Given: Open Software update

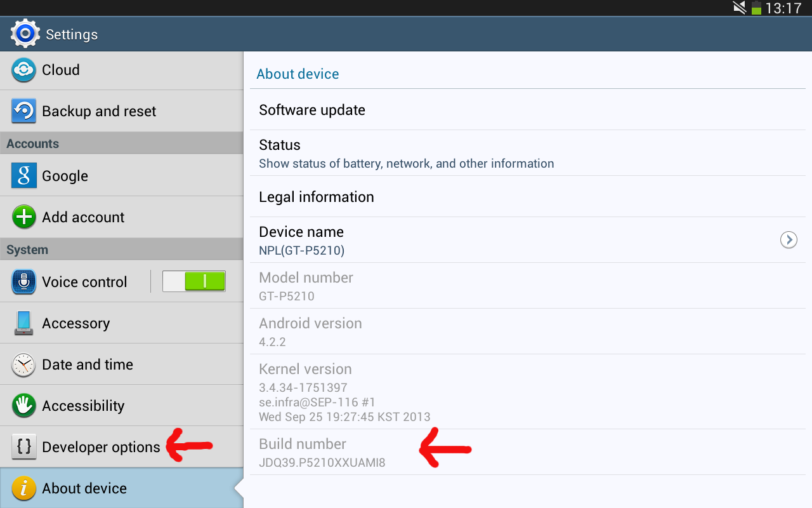Looking at the screenshot, I should pos(528,110).
